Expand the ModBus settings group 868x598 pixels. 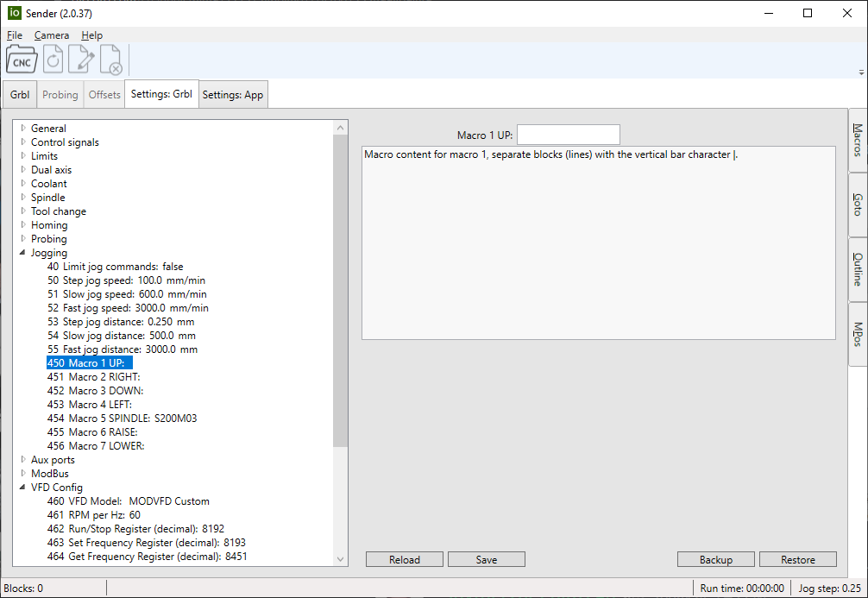[x=23, y=474]
